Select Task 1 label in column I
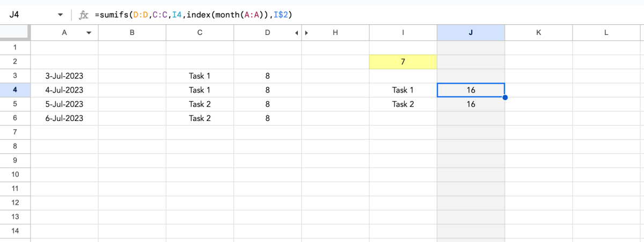 [403, 90]
